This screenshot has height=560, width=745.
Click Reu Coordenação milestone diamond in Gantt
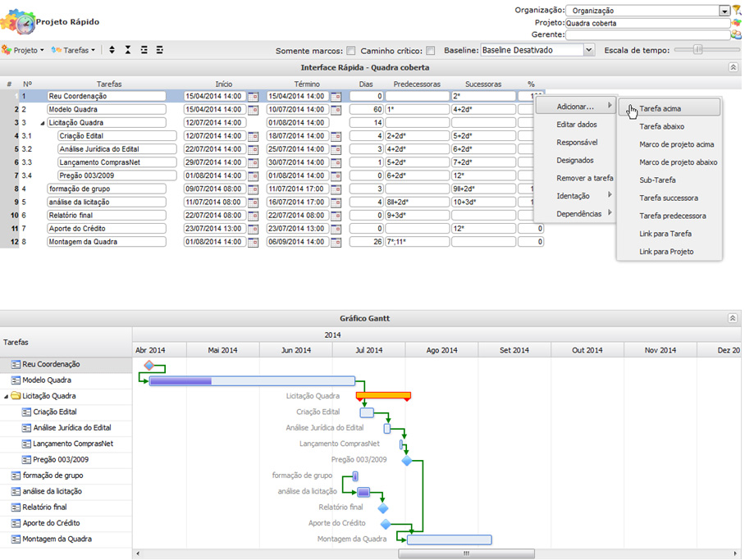[149, 365]
